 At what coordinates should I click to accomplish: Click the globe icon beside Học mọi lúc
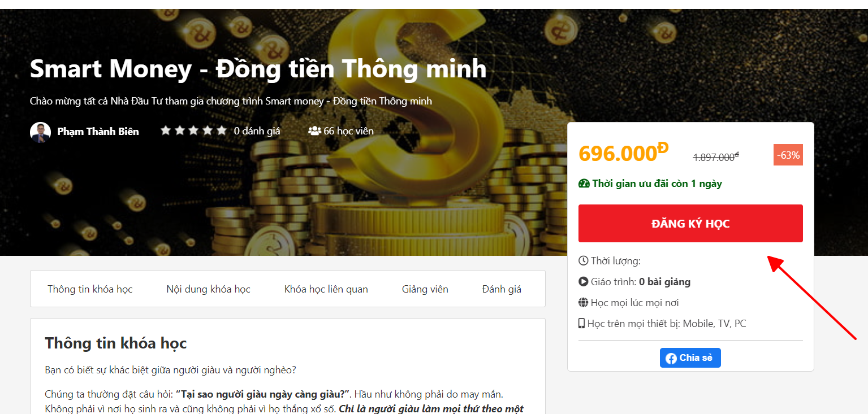pos(584,303)
